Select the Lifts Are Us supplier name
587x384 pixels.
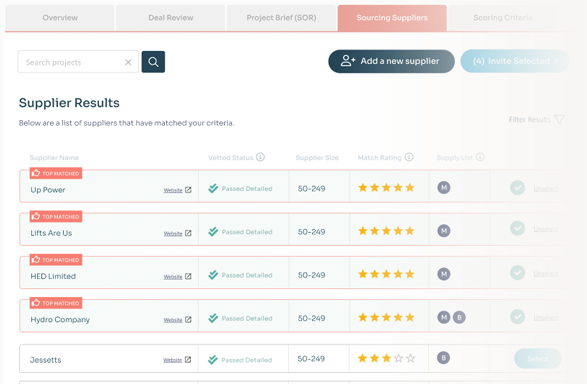pyautogui.click(x=51, y=233)
